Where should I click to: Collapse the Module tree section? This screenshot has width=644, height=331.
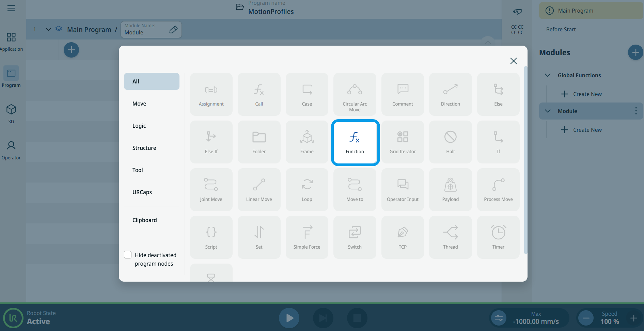click(x=548, y=111)
